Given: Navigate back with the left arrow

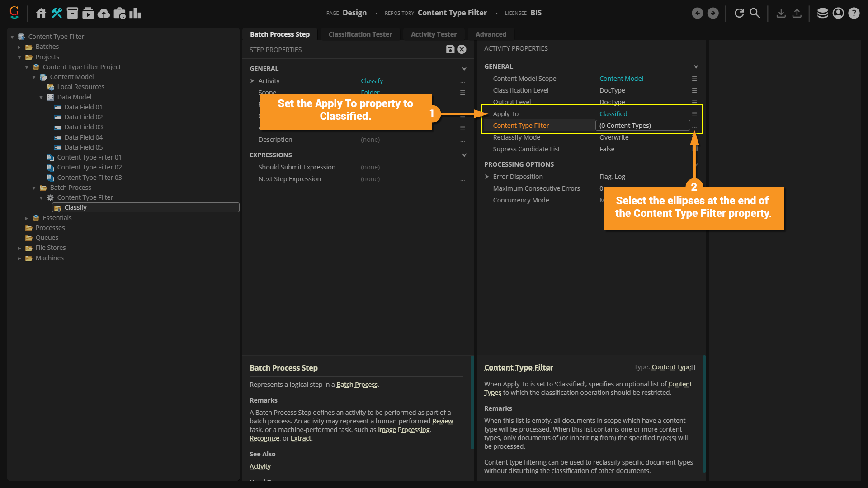Looking at the screenshot, I should pyautogui.click(x=698, y=13).
